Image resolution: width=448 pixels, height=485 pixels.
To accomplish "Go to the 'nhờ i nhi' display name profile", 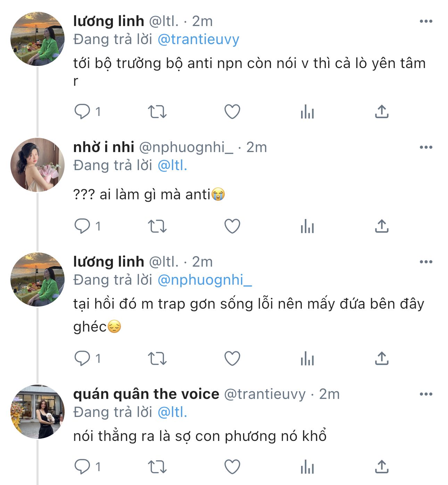I will [x=103, y=148].
